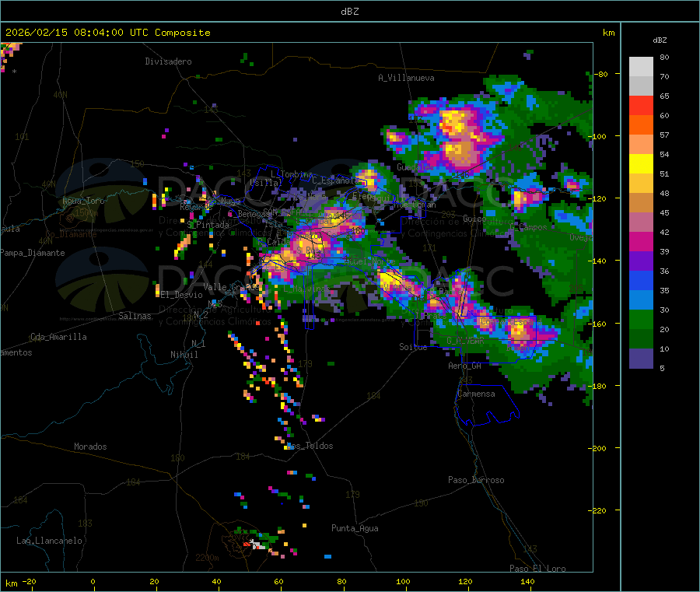700x592 pixels.
Task: Click the Nihuil place label
Action: tap(184, 355)
